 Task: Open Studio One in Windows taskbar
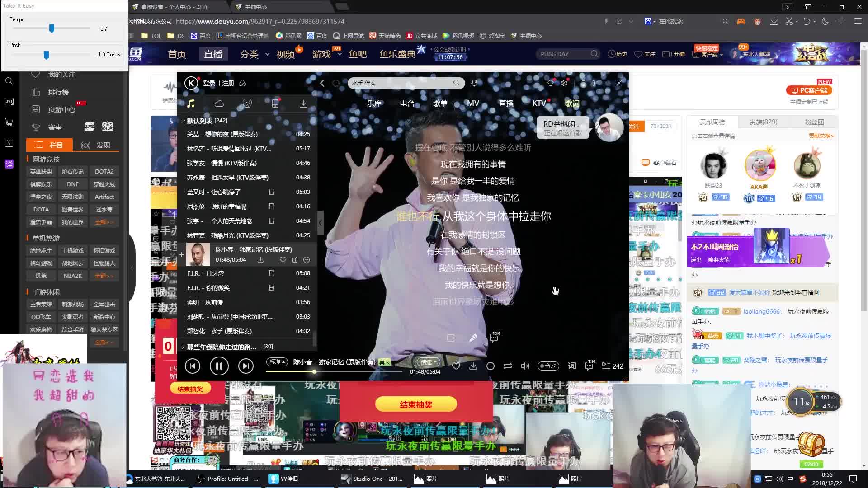point(373,479)
